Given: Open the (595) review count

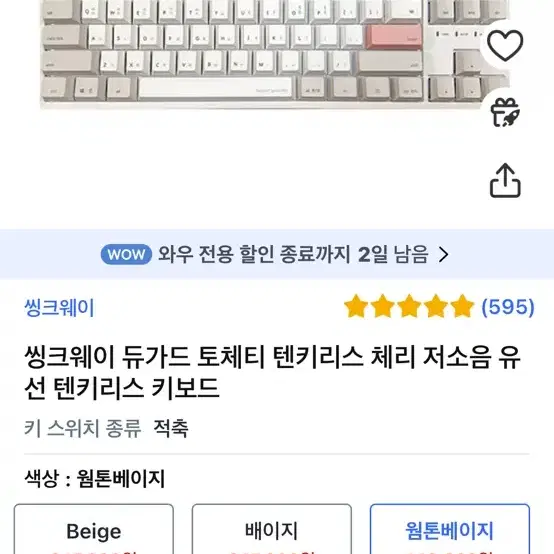Looking at the screenshot, I should point(508,307).
